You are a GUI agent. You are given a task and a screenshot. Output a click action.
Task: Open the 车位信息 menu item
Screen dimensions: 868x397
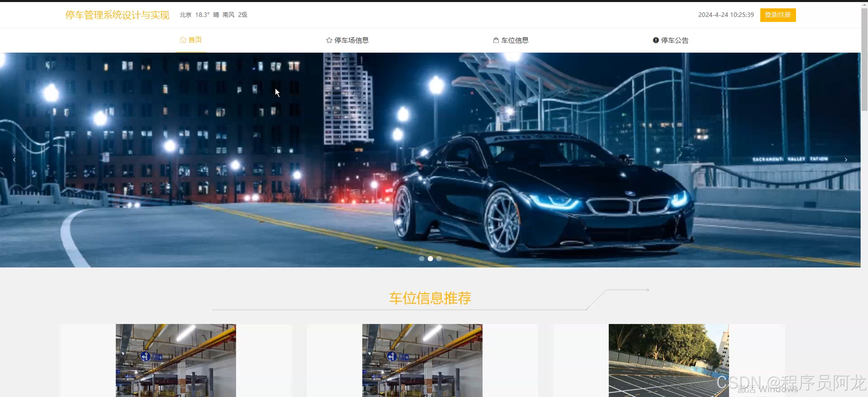point(515,40)
